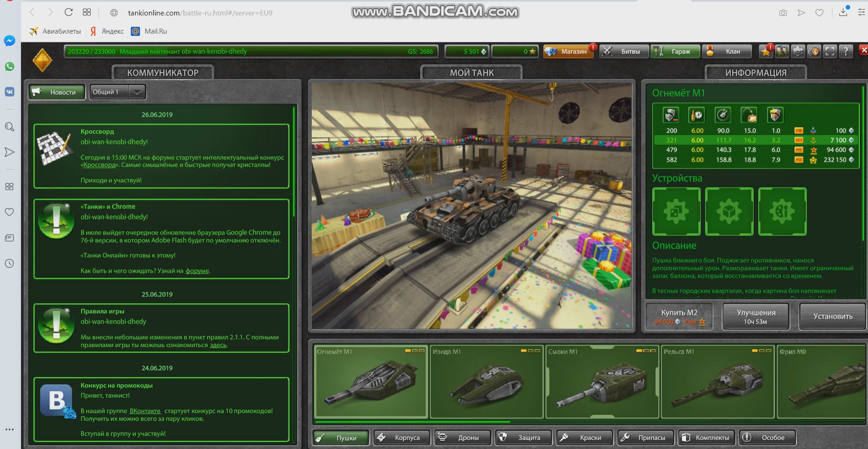The image size is (868, 449).
Task: Click the rank insignia diamond icon
Action: 42,60
